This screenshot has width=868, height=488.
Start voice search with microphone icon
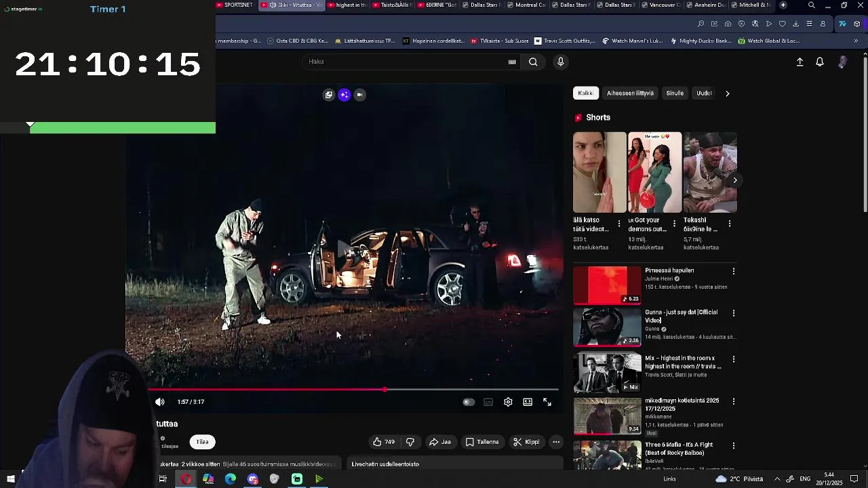pyautogui.click(x=561, y=62)
